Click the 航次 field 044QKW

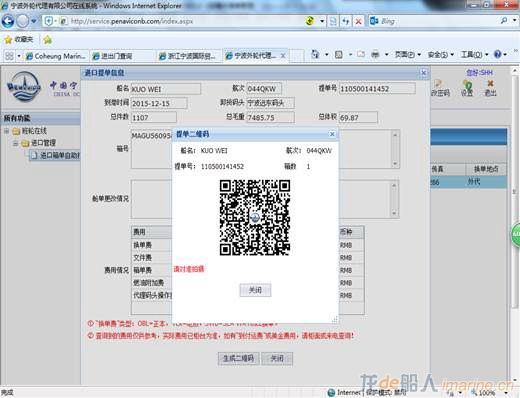[x=264, y=89]
